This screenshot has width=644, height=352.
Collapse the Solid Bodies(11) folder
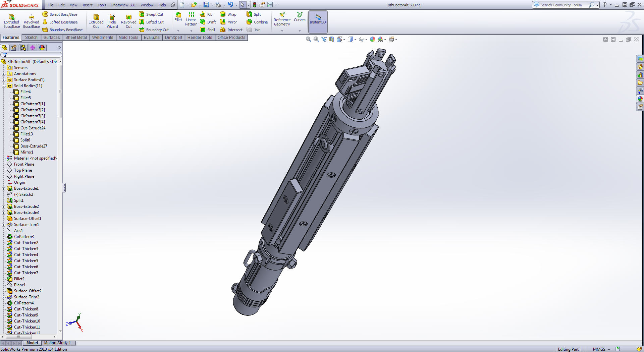point(4,86)
